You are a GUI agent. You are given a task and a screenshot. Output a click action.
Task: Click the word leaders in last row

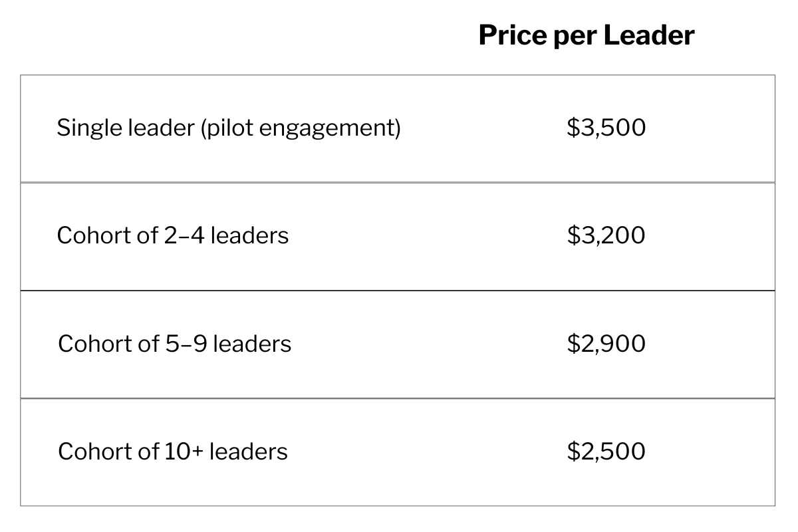249,452
